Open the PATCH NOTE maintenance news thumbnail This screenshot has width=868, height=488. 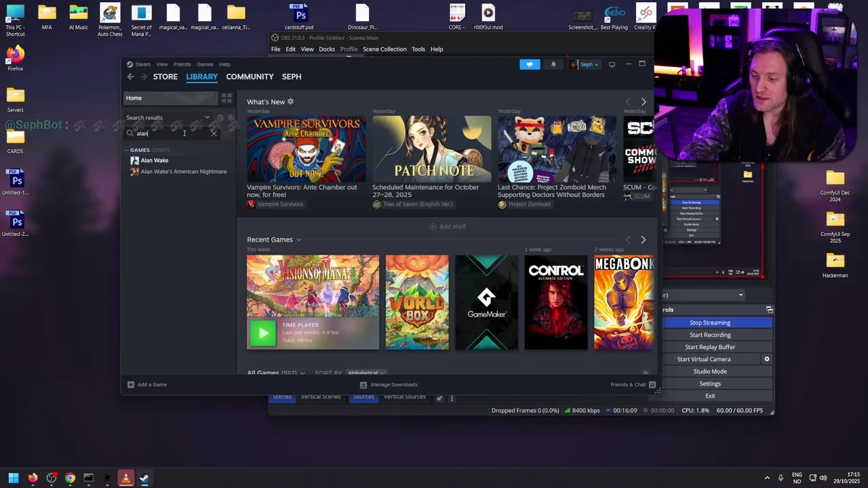432,148
